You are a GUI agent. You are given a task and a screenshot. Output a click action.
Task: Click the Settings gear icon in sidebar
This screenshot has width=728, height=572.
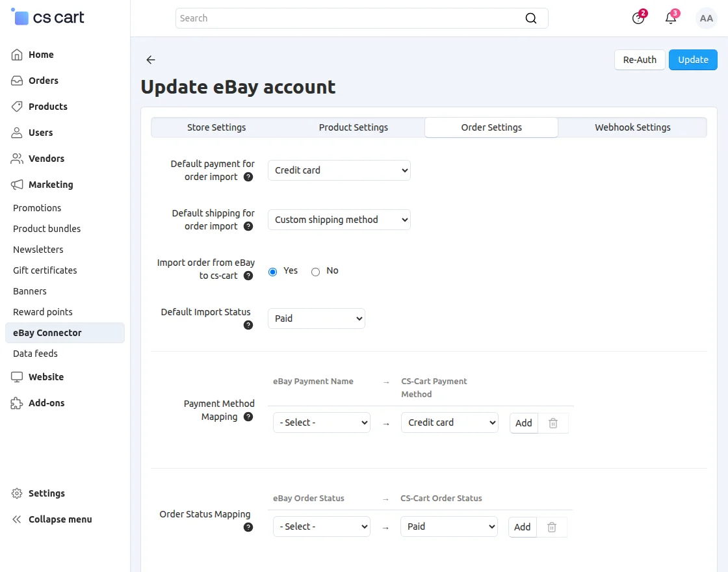pos(17,493)
